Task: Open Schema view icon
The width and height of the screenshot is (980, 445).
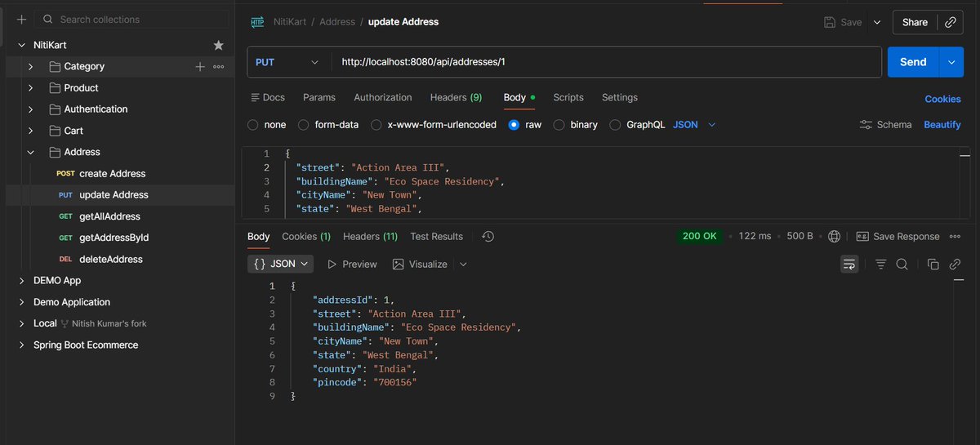Action: coord(886,125)
